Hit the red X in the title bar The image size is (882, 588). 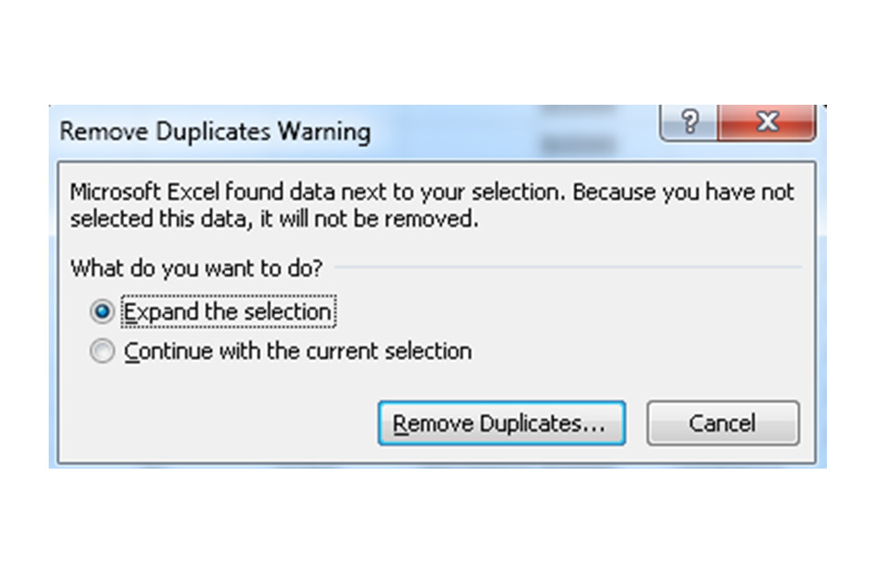766,122
